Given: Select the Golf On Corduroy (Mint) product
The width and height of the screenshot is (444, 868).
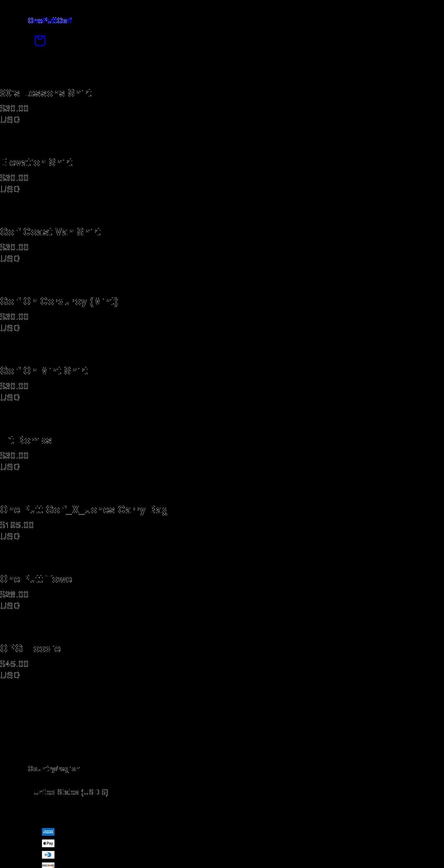Looking at the screenshot, I should 59,301.
